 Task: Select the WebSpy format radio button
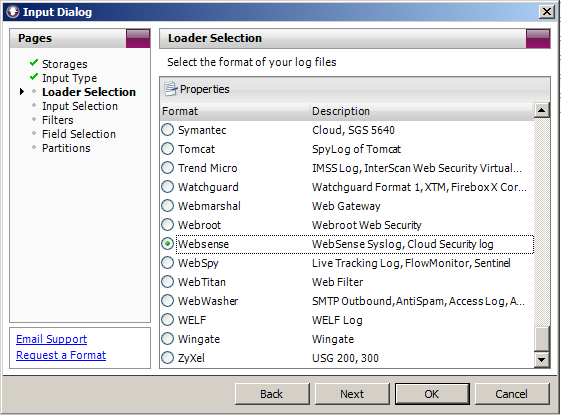[x=167, y=263]
